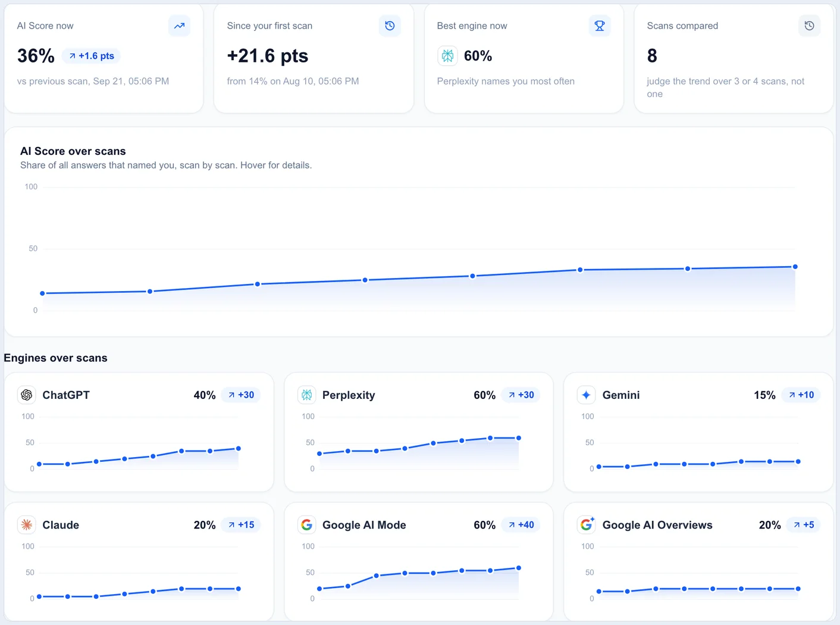
Task: Click the +5 badge on Google AI Overviews card
Action: tap(803, 524)
